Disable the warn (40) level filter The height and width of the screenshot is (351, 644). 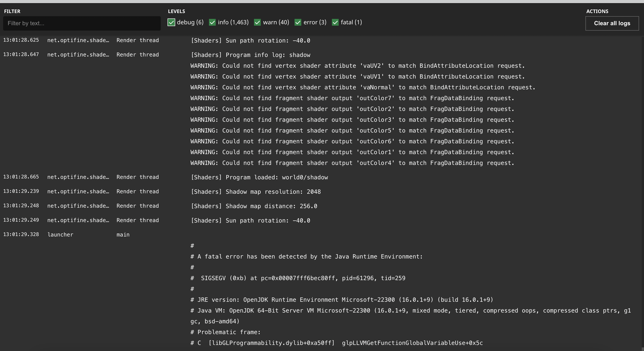point(257,22)
